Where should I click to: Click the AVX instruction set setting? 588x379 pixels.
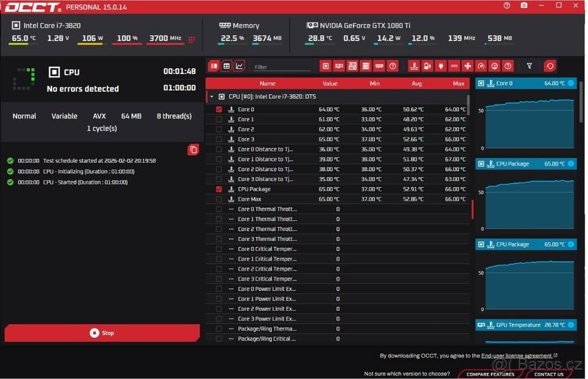click(x=99, y=116)
